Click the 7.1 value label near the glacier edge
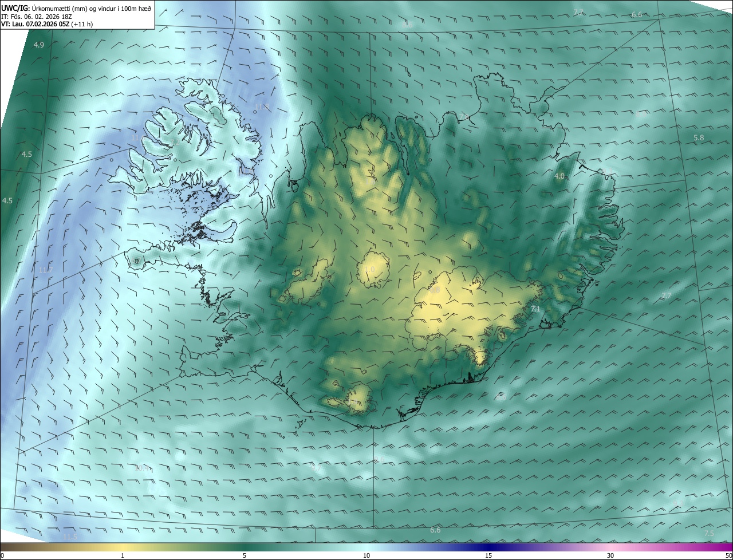The height and width of the screenshot is (560, 733). (x=535, y=309)
